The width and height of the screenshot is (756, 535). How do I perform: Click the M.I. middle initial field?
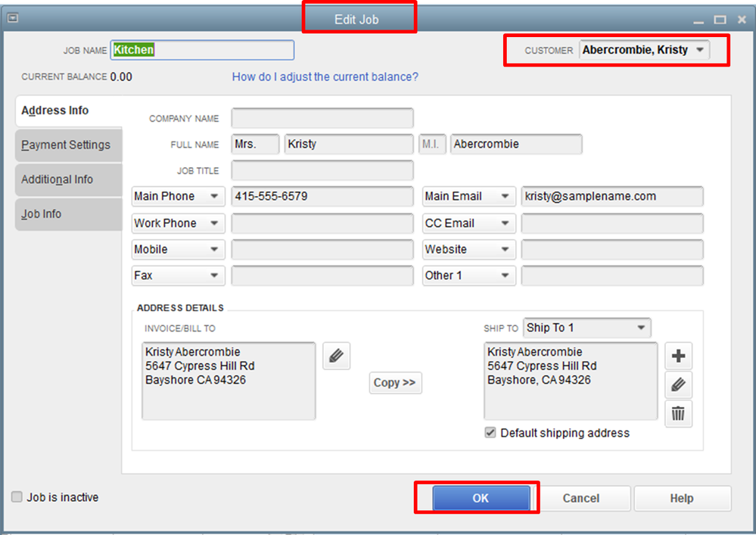click(x=432, y=144)
